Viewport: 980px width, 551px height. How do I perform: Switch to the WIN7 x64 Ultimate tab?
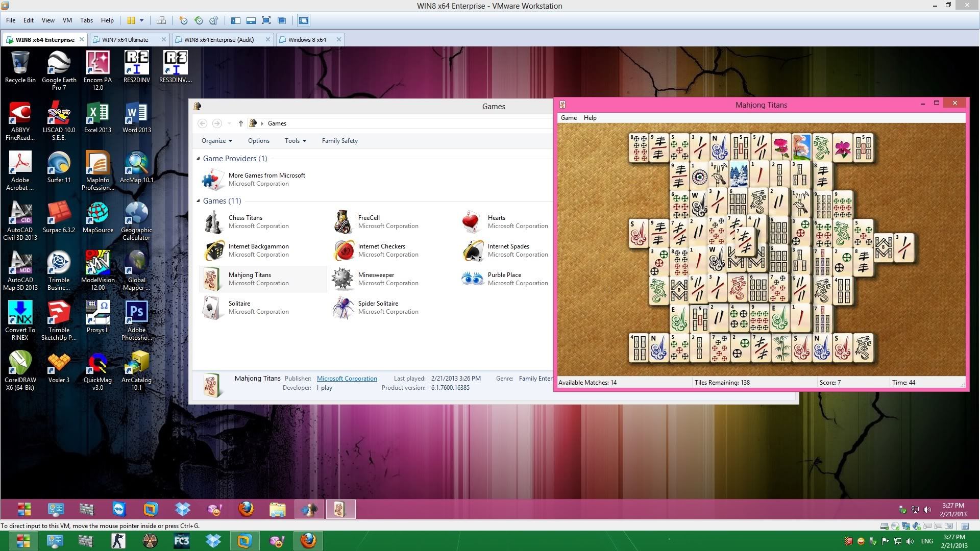(125, 40)
